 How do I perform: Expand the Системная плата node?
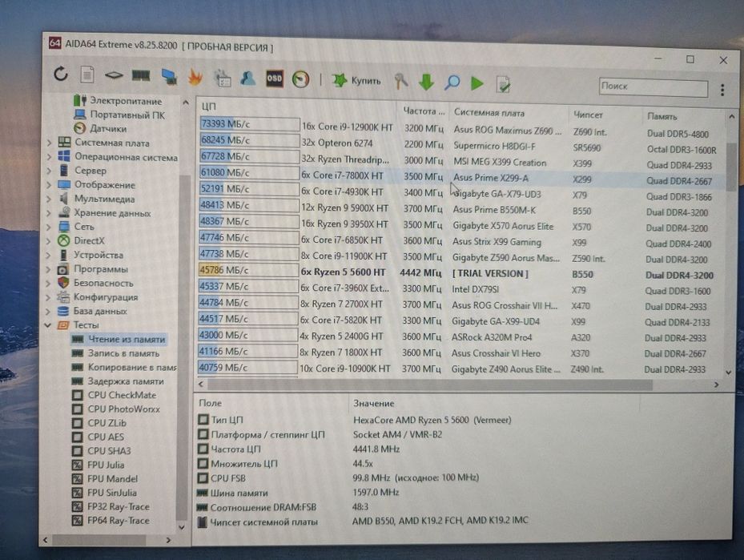(50, 143)
